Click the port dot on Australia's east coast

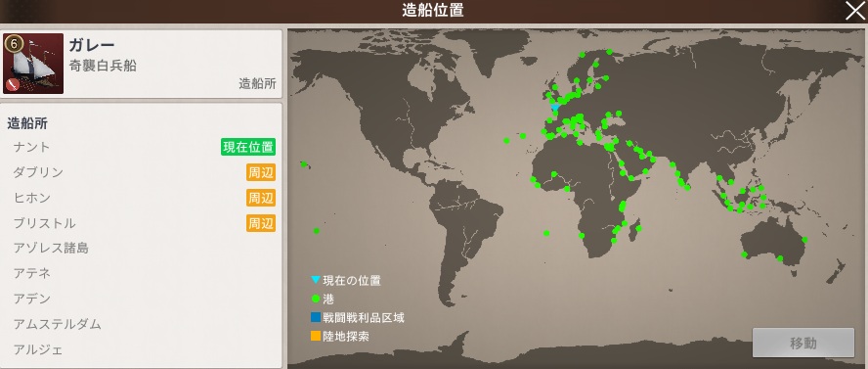804,240
